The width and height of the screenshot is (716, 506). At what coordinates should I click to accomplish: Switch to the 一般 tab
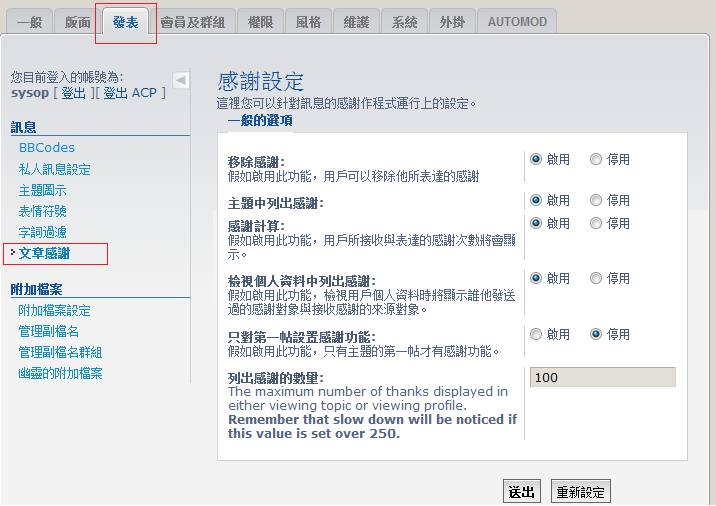(29, 22)
